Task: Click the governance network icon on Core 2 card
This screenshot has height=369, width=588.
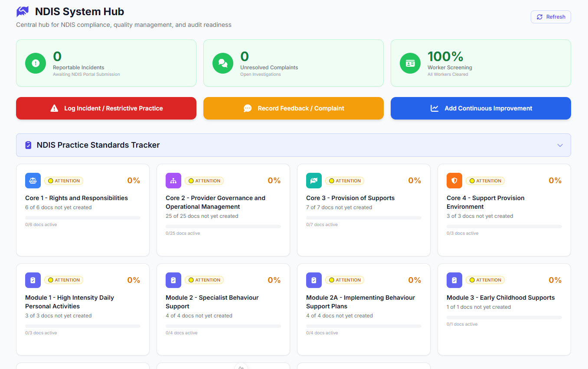Action: pyautogui.click(x=173, y=181)
